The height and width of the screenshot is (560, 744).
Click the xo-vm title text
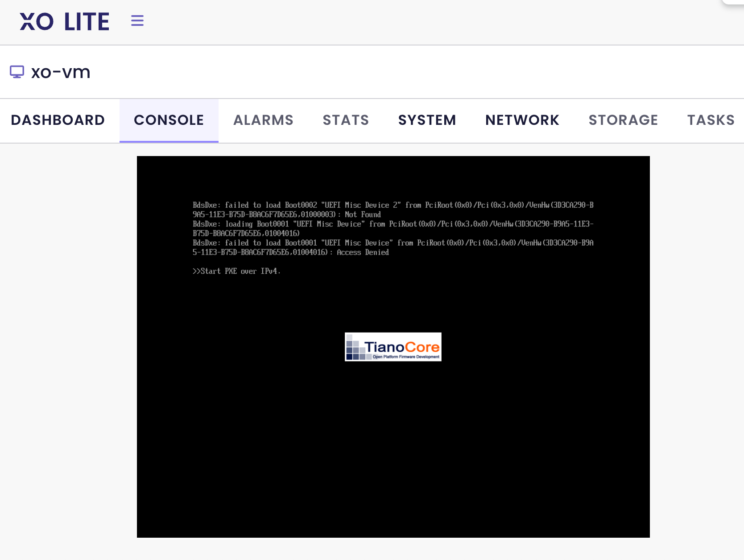coord(61,72)
